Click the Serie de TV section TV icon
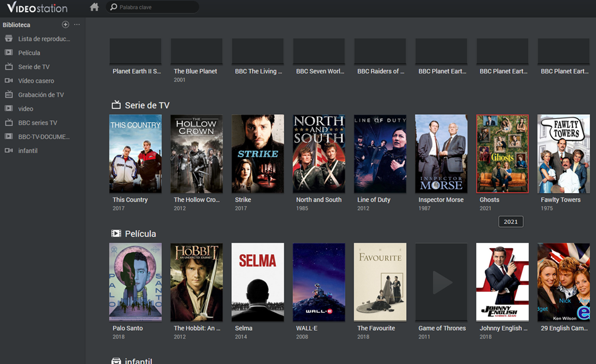The height and width of the screenshot is (364, 596). click(116, 105)
